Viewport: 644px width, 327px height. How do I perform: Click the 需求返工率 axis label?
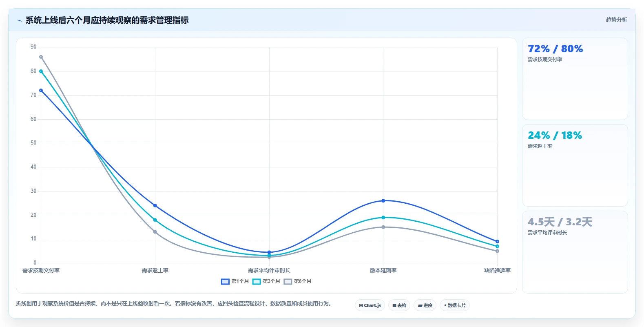(155, 270)
